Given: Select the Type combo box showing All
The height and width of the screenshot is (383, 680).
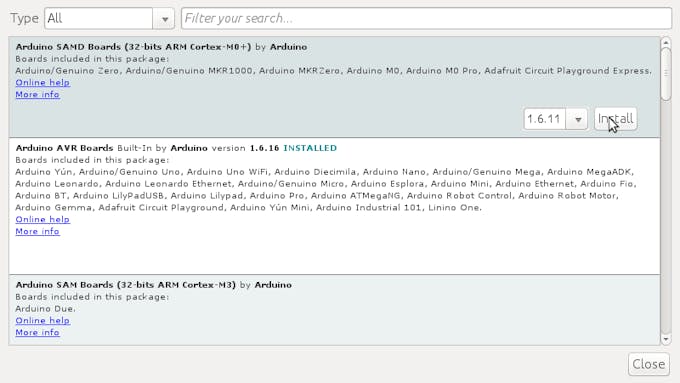Looking at the screenshot, I should [109, 19].
